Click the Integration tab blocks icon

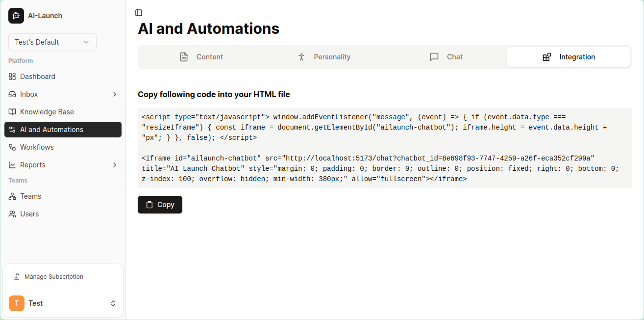point(547,57)
